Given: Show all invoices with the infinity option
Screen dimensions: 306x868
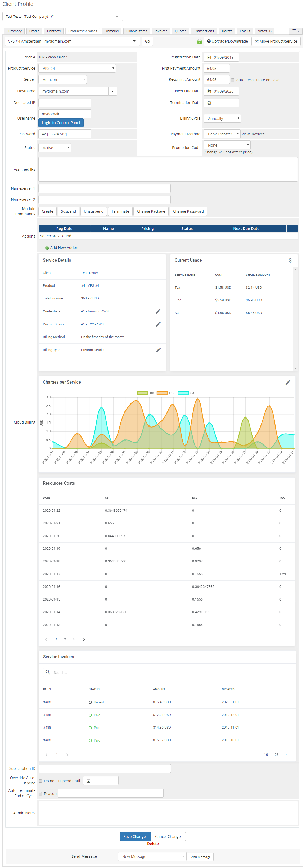Looking at the screenshot, I should coord(287,755).
